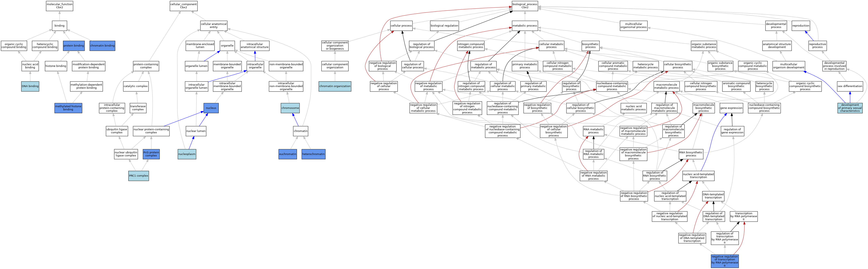This screenshot has width=868, height=269.
Task: Click the 'cellular_component Cbx2' root node
Action: coord(184,6)
